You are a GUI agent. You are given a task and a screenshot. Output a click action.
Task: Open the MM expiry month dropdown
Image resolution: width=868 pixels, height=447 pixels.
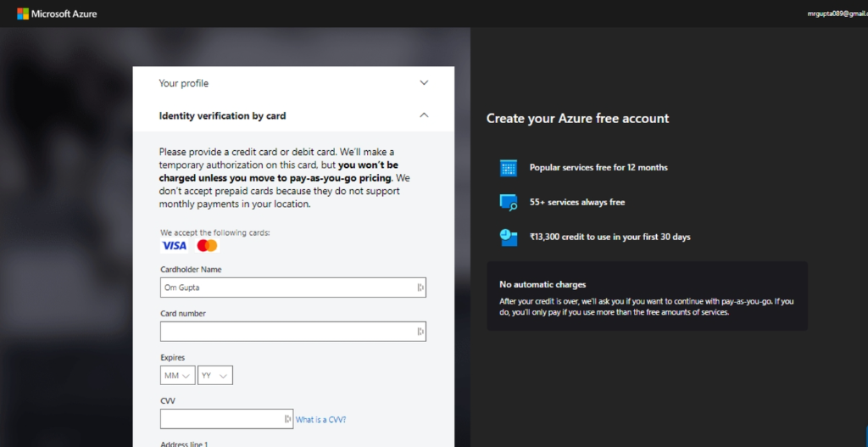(x=177, y=375)
